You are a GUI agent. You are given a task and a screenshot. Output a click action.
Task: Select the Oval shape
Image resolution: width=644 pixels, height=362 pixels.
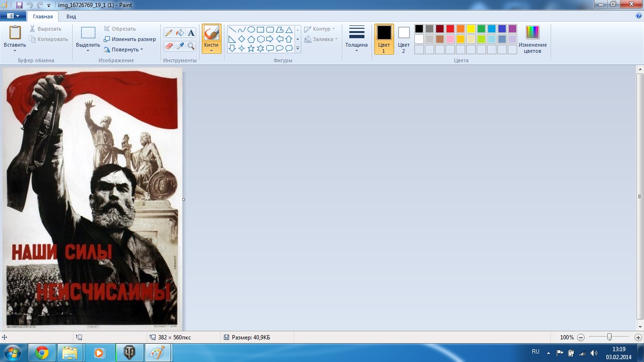coord(251,30)
